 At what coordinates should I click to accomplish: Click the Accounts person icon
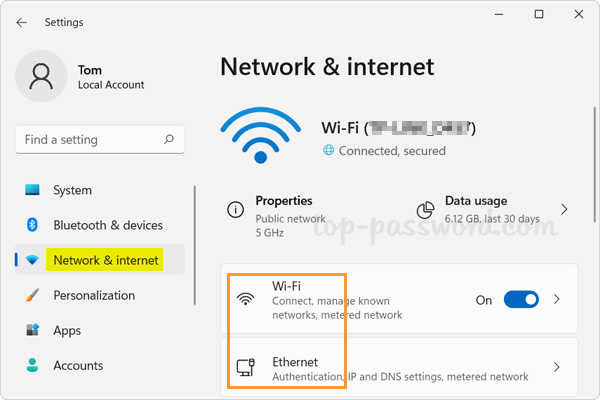(32, 365)
